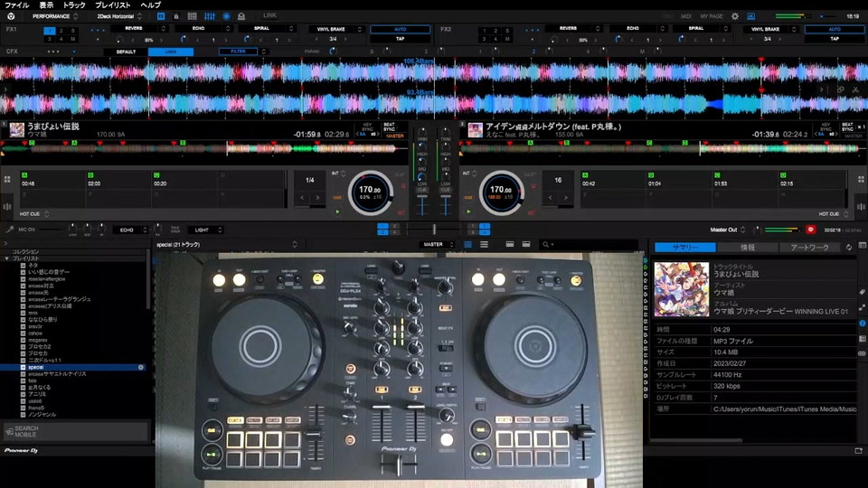Open mic ECHO effect dropdown

[x=130, y=230]
